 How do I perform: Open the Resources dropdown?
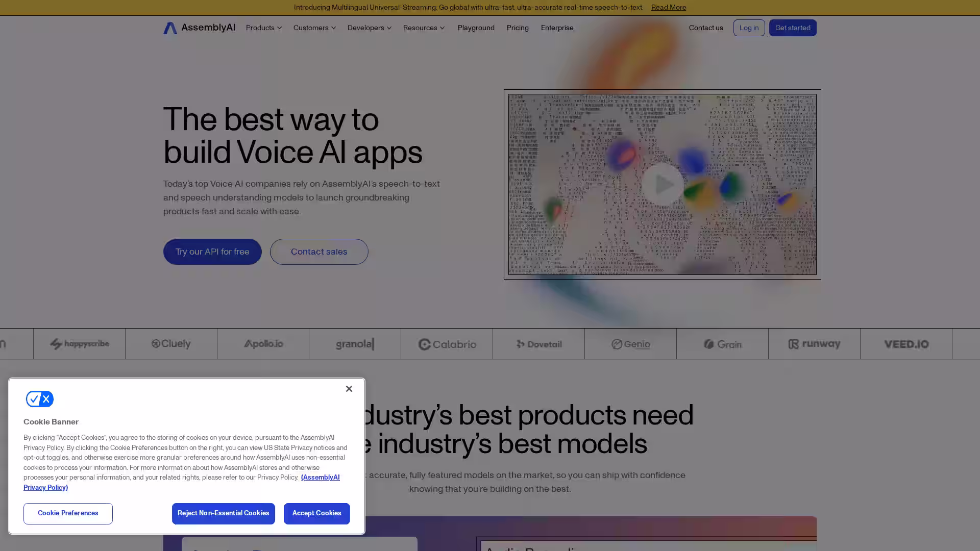pos(424,28)
